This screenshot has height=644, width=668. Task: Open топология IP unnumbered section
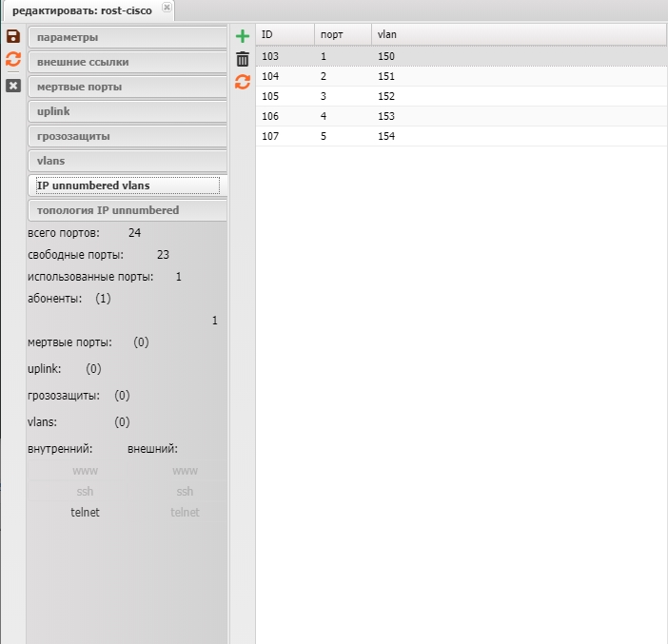(127, 210)
